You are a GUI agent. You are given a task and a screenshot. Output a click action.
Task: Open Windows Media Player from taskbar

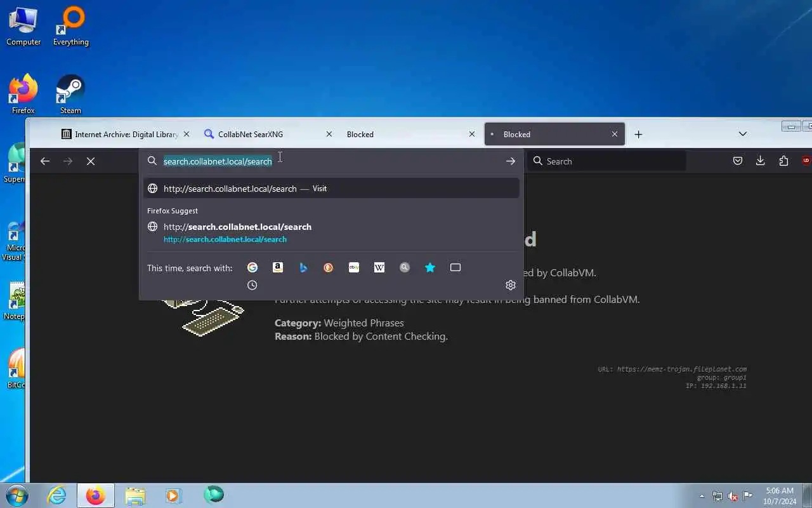pos(174,495)
